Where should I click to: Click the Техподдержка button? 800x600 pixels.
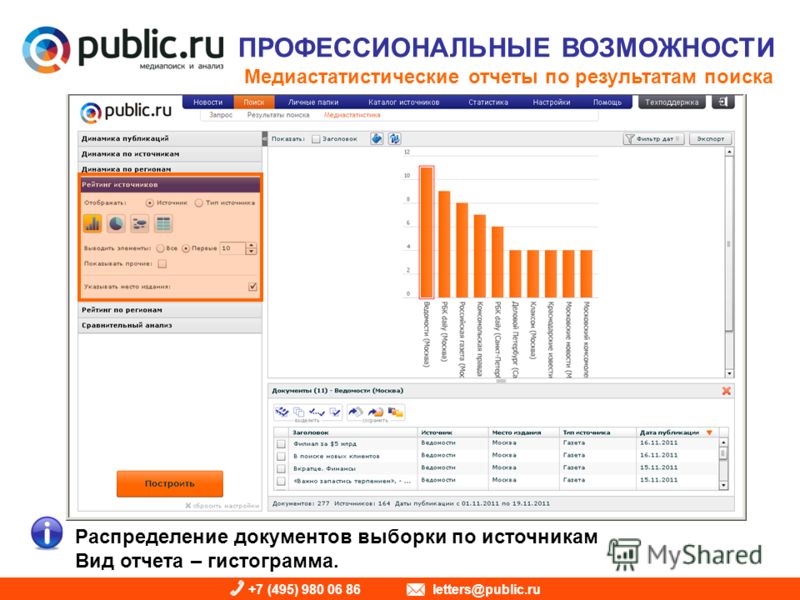click(671, 102)
